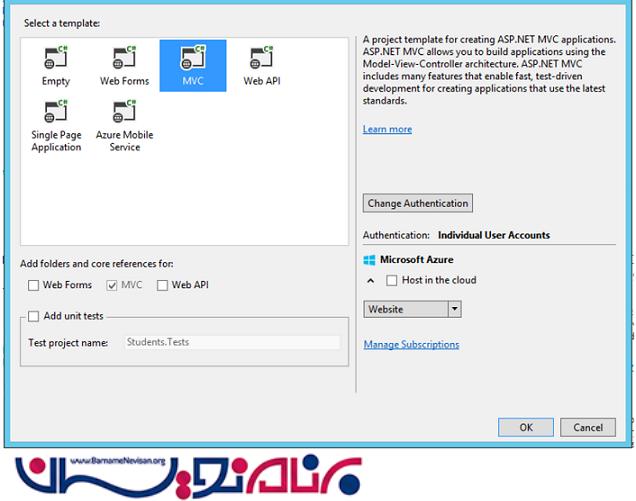Click the 'Select a template:' label
This screenshot has height=501, width=636.
62,23
